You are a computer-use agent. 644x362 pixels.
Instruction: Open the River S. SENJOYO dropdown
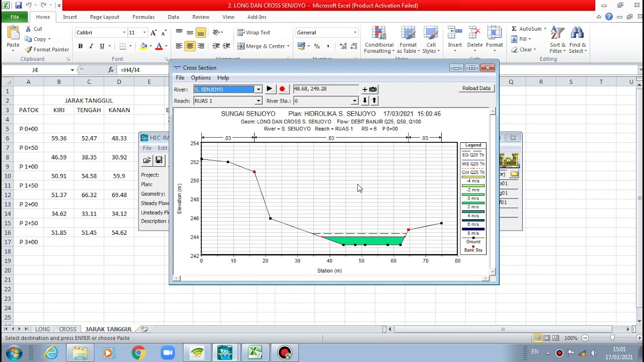[x=258, y=89]
